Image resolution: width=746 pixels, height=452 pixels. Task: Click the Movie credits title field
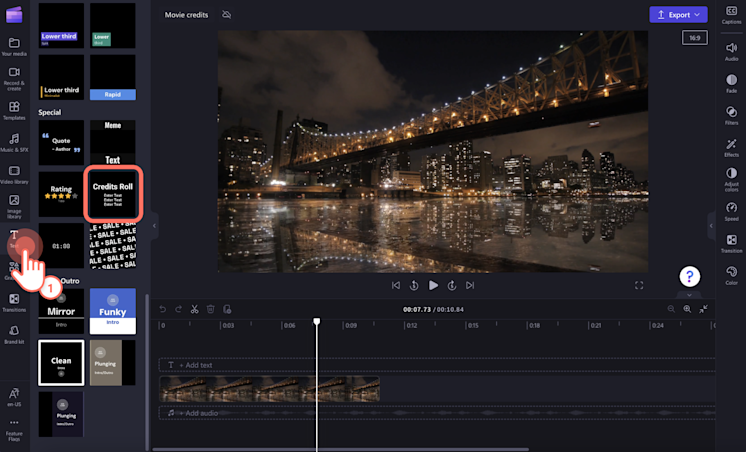click(x=186, y=15)
